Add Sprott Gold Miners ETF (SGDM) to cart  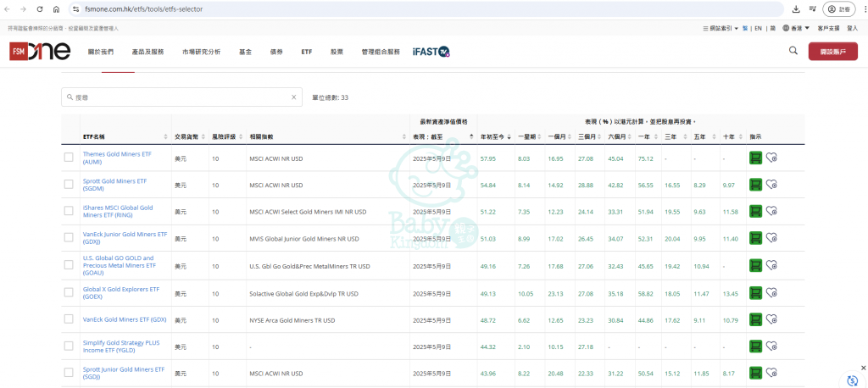pyautogui.click(x=755, y=185)
